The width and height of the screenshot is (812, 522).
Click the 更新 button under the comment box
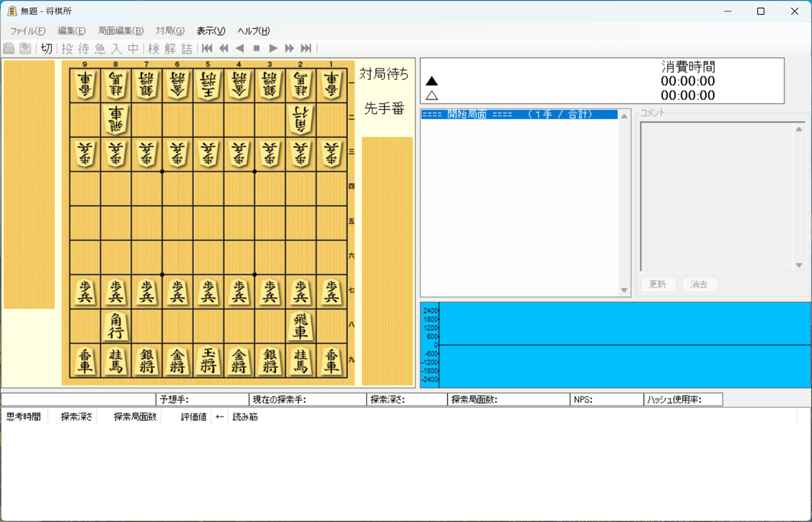658,285
